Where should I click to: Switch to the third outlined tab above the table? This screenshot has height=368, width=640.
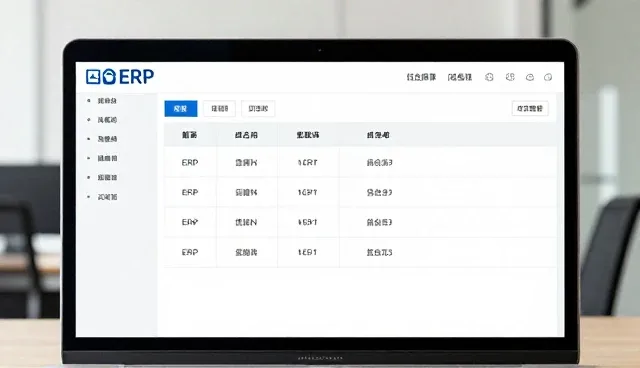pos(258,109)
